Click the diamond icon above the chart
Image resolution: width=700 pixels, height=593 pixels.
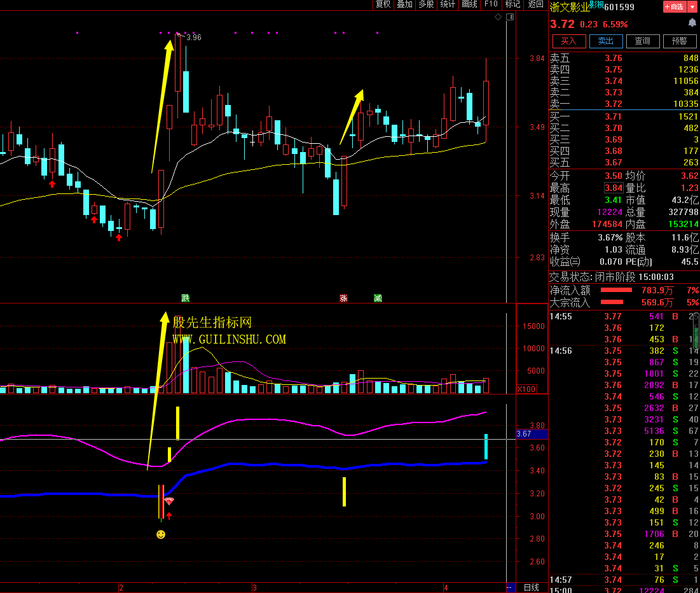point(498,17)
